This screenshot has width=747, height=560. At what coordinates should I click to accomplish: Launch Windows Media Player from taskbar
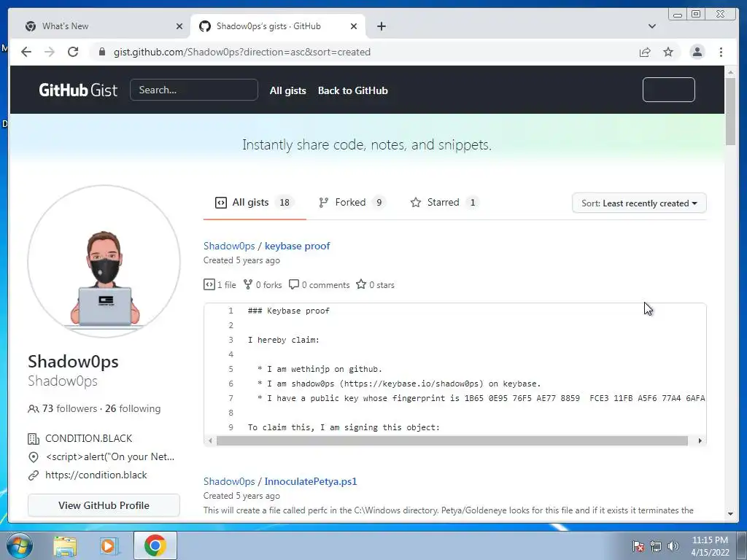point(109,545)
